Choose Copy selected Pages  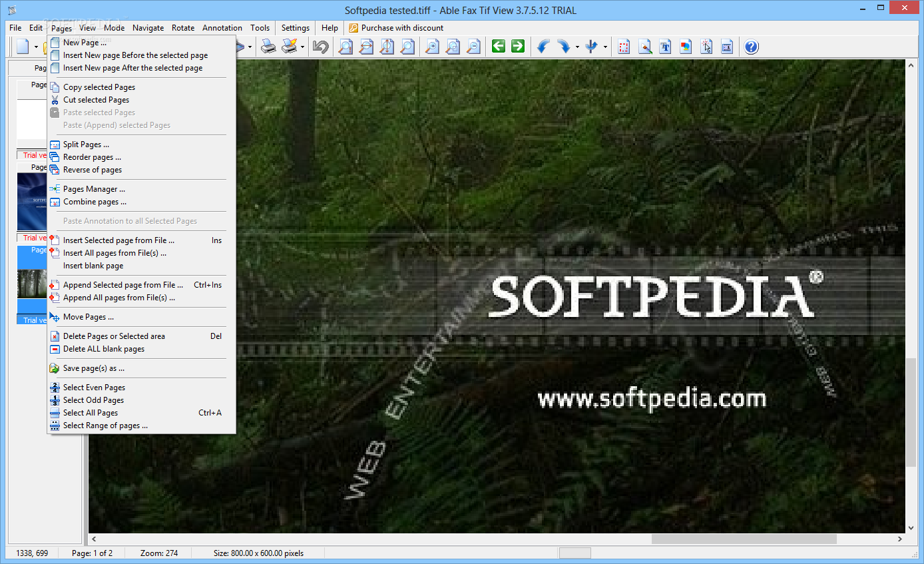pyautogui.click(x=141, y=87)
